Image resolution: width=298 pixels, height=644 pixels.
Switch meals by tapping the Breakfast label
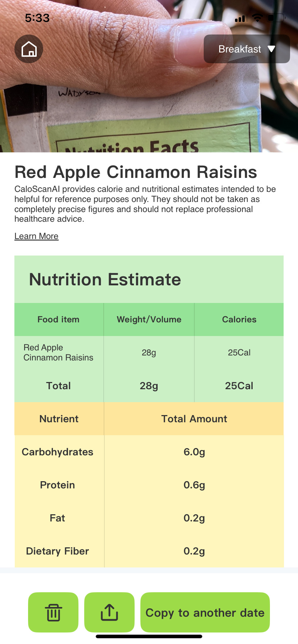click(x=240, y=49)
